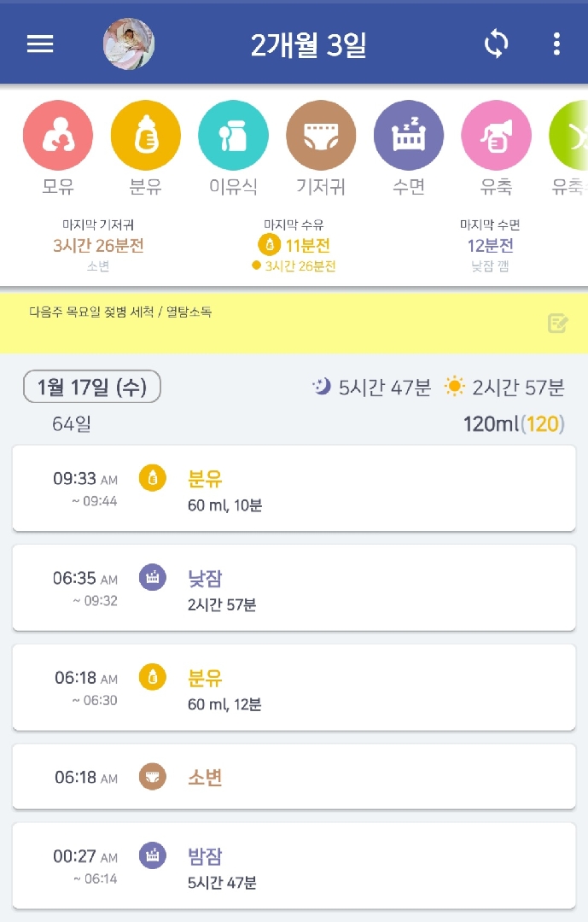
Task: Open the 00:27 AM 밤잠 entry
Action: [x=294, y=866]
